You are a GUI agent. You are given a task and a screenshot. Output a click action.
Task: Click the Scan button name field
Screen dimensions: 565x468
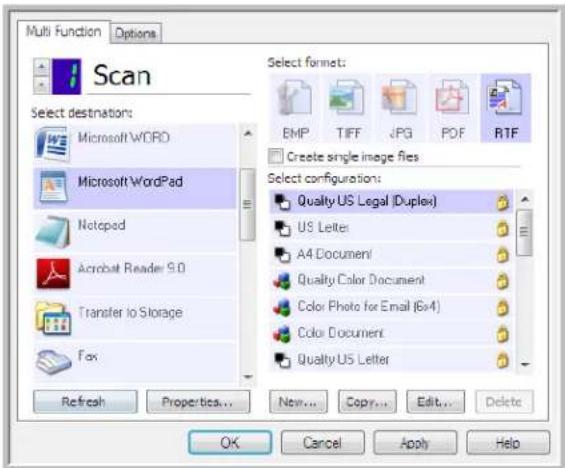click(x=169, y=76)
